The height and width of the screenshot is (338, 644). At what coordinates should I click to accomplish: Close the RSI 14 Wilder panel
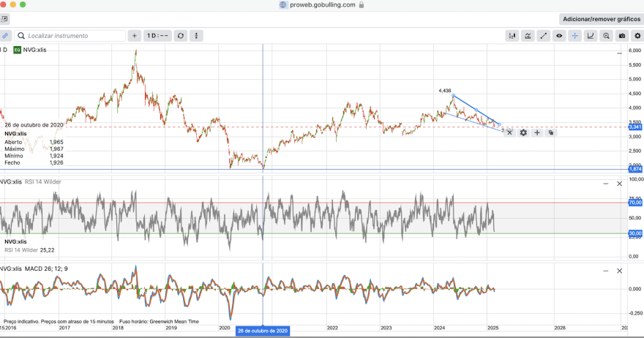[619, 184]
